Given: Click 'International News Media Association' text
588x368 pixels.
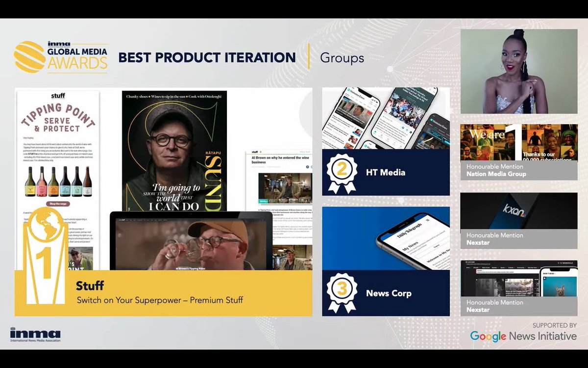Looking at the screenshot, I should 35,340.
